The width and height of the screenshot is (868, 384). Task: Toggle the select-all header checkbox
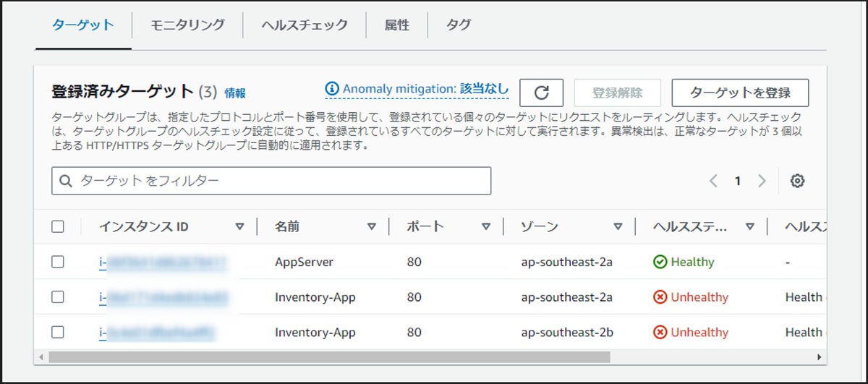[x=58, y=226]
